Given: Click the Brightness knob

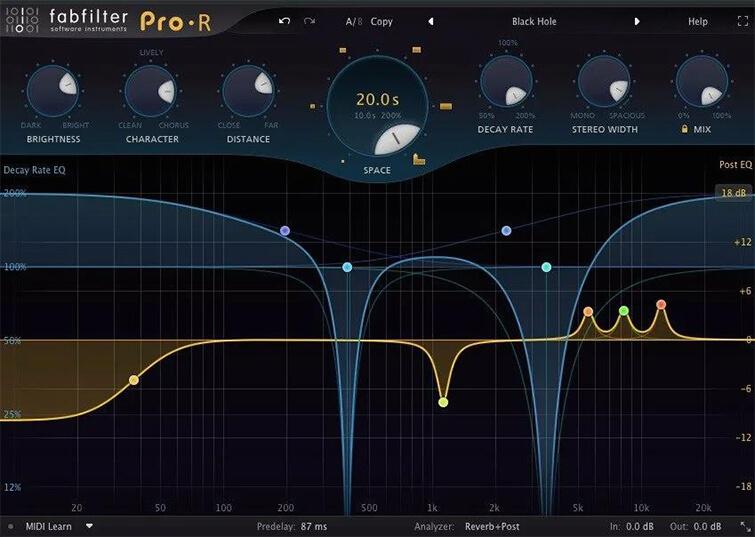Looking at the screenshot, I should click(52, 91).
